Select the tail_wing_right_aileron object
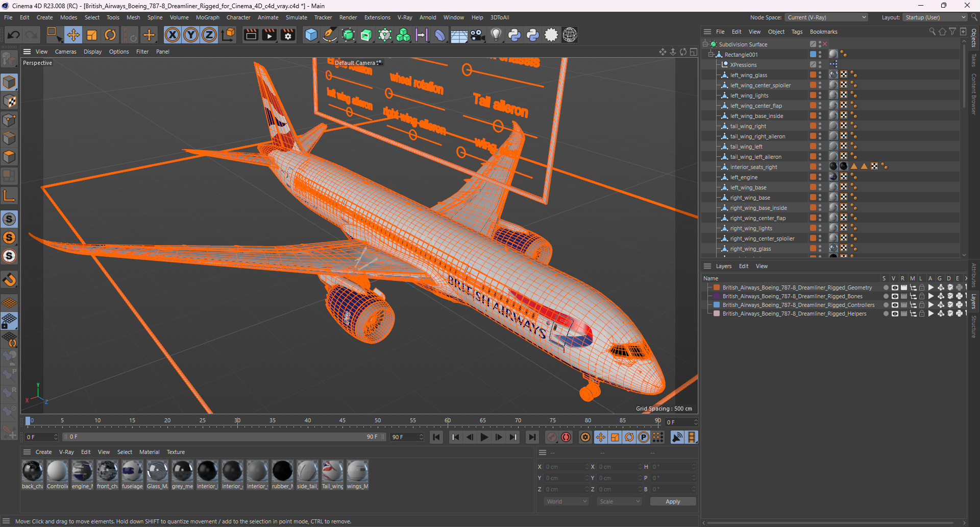Screen dimensions: 980x527 tap(757, 136)
